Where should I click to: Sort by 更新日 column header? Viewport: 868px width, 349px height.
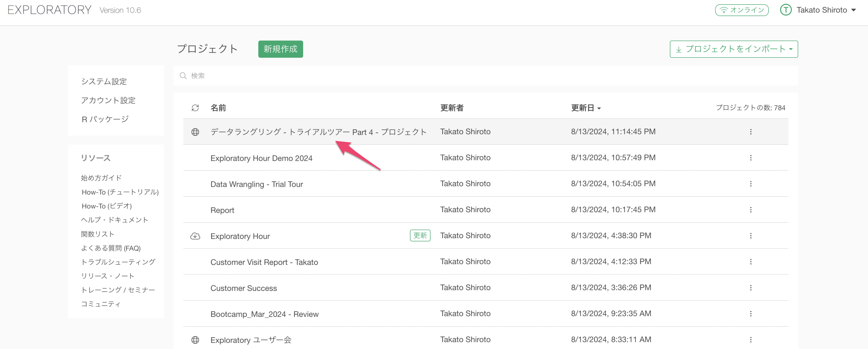click(586, 108)
